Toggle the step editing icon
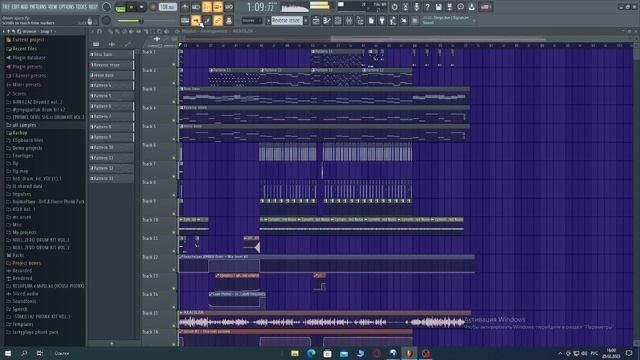The width and height of the screenshot is (640, 360). tap(207, 20)
